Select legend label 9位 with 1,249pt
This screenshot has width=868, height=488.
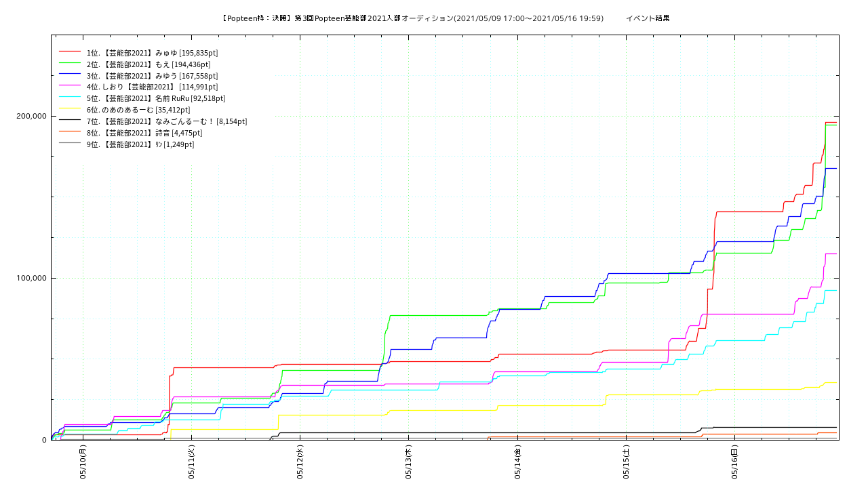coord(140,144)
